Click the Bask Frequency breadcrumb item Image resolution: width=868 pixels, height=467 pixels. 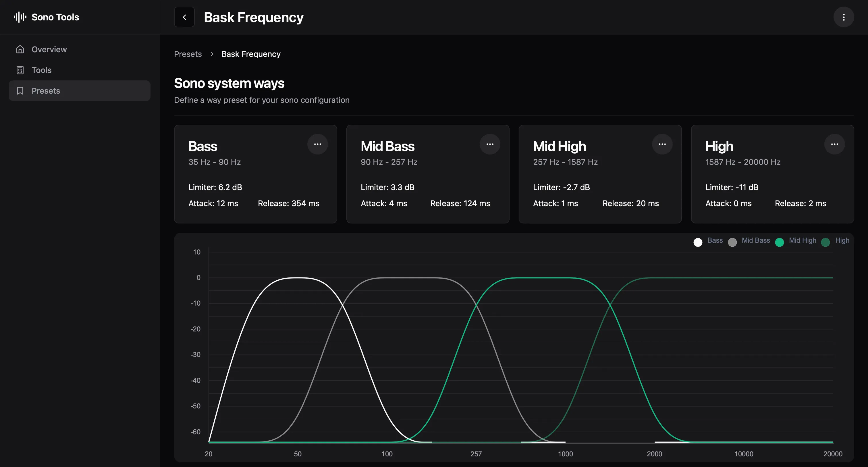251,54
